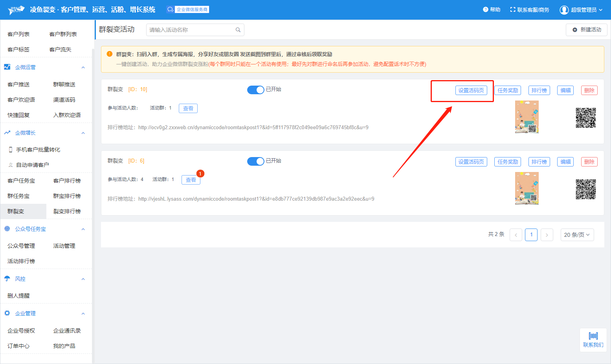611x364 pixels.
Task: Click the search magnifier icon in activity search
Action: pos(238,30)
